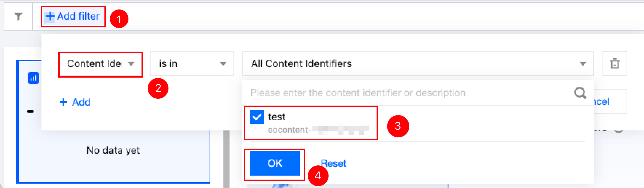644x188 pixels.
Task: Delete the filter row with trash icon
Action: point(615,63)
